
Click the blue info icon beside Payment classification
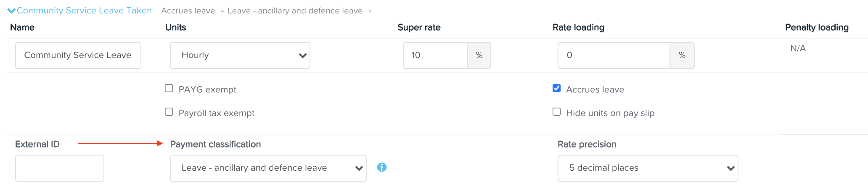[382, 167]
